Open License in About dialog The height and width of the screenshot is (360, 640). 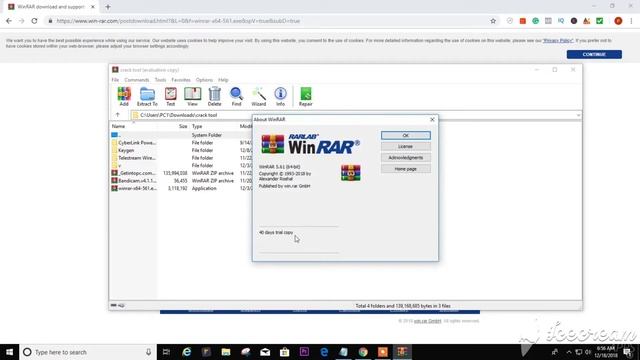tap(405, 146)
